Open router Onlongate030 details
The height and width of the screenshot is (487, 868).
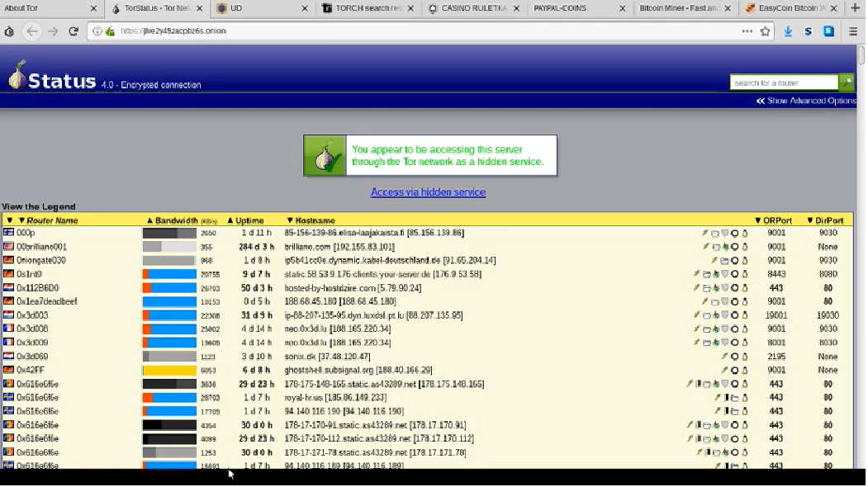tap(41, 260)
